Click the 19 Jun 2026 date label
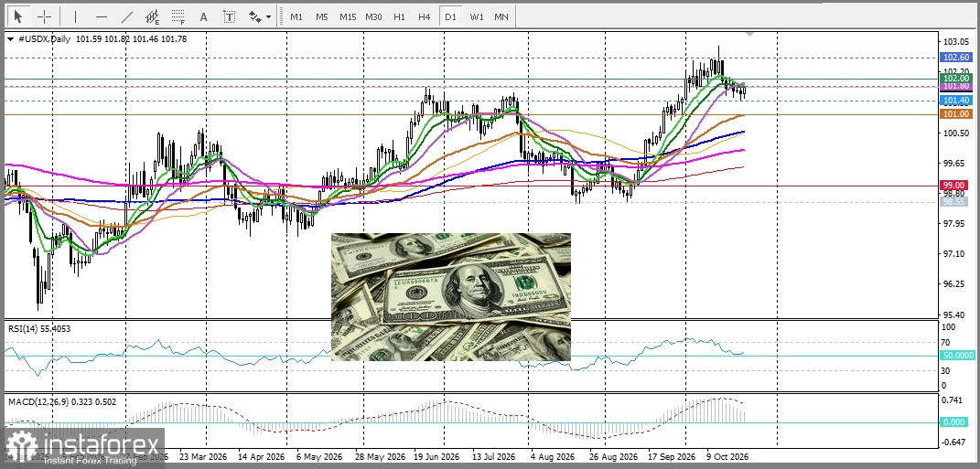Viewport: 980px width, 469px height. (436, 456)
